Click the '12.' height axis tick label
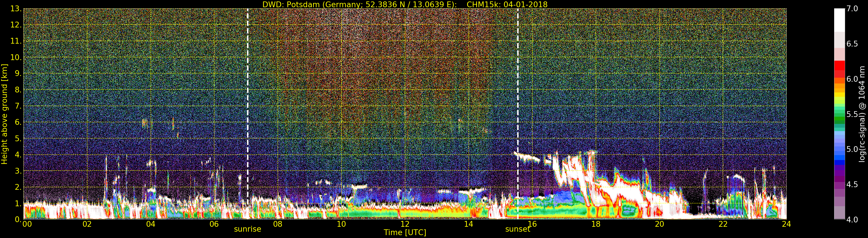This screenshot has height=238, width=868. (16, 25)
